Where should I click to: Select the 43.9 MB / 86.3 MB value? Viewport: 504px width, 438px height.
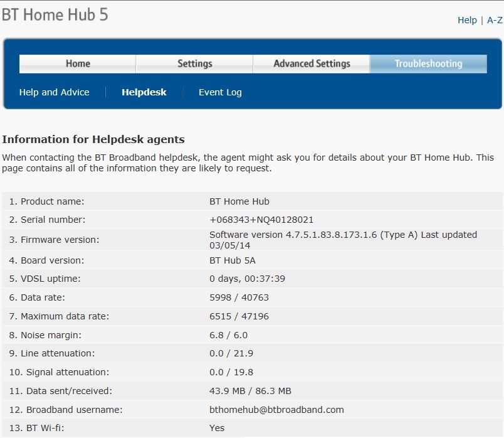[250, 391]
